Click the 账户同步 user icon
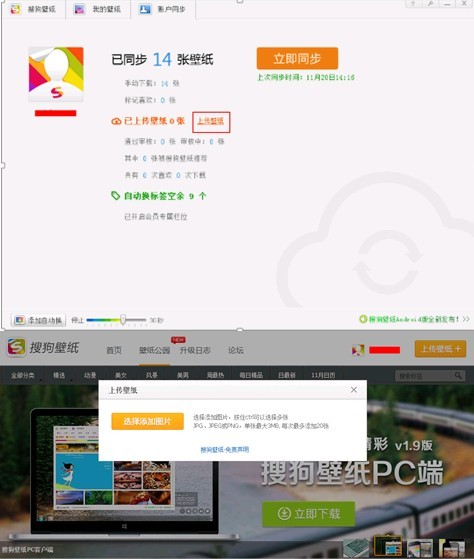474x559 pixels. pyautogui.click(x=145, y=9)
